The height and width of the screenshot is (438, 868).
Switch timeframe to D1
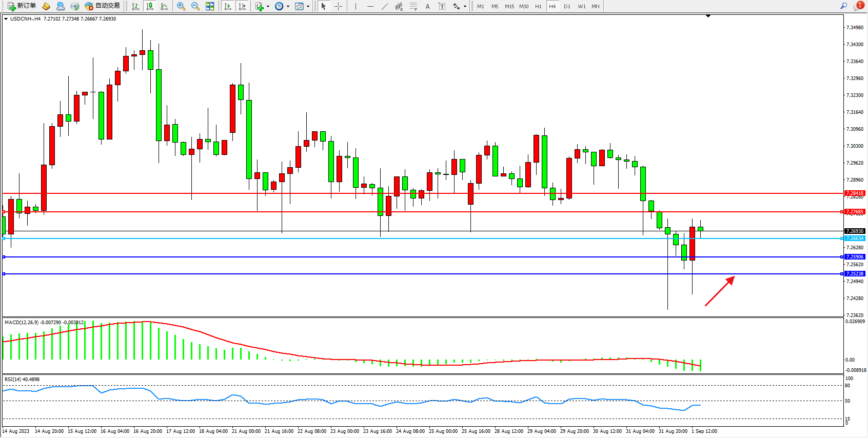tap(567, 6)
